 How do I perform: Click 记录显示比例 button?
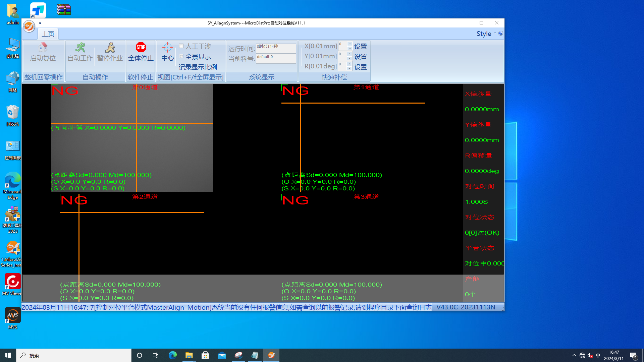click(198, 67)
